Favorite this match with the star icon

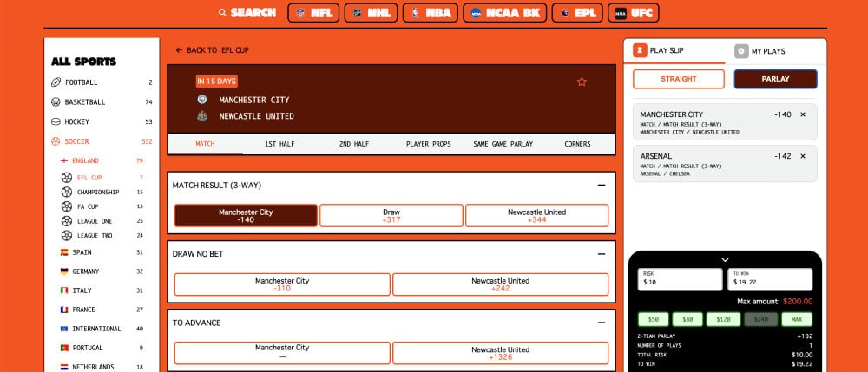tap(582, 82)
